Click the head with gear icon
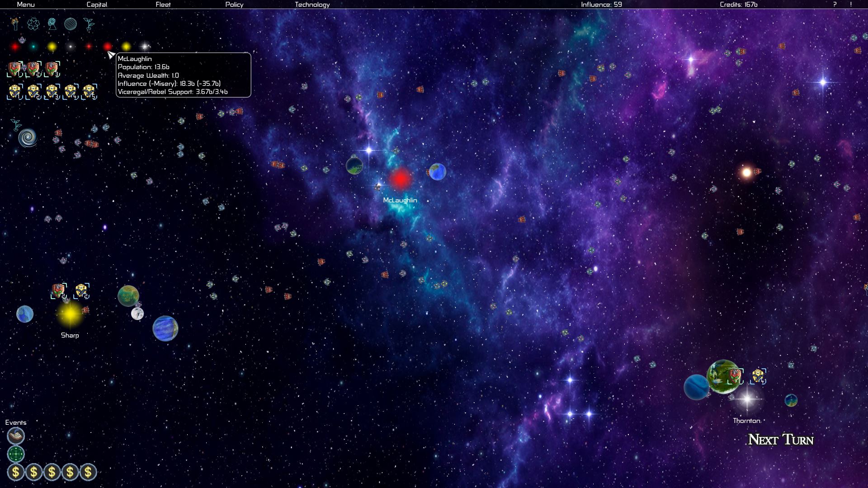This screenshot has width=868, height=488. (x=52, y=24)
